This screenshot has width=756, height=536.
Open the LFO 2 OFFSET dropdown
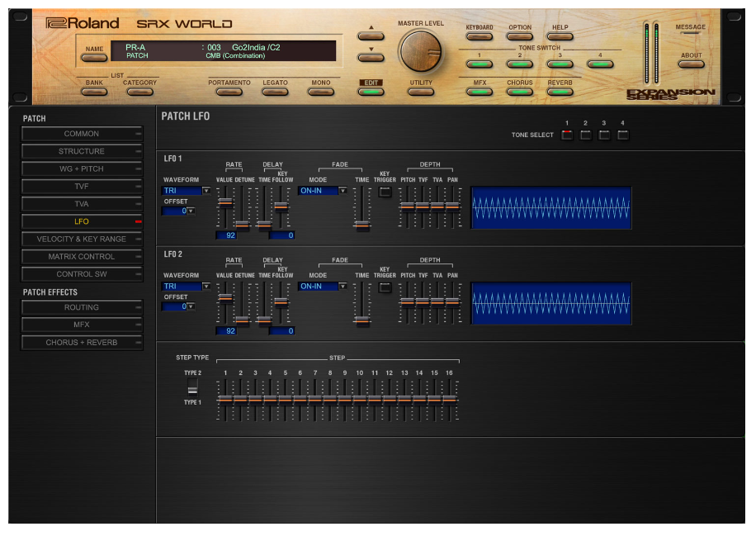coord(178,306)
